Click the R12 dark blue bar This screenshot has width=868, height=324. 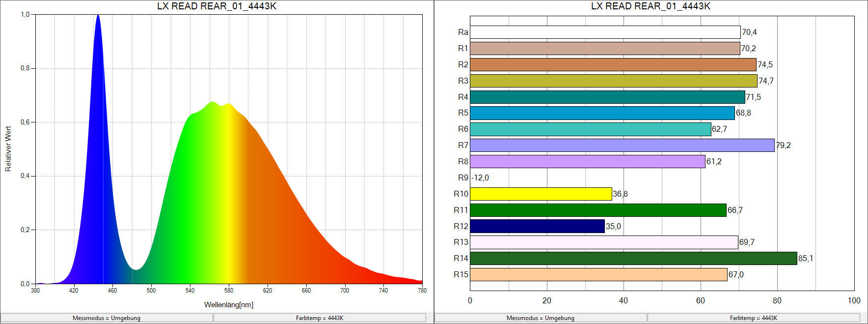tap(538, 226)
